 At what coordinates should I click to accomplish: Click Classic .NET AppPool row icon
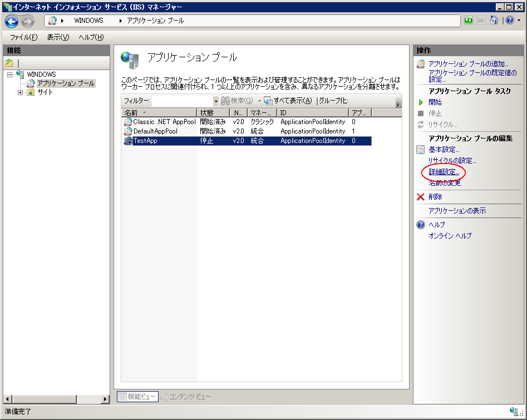[128, 122]
